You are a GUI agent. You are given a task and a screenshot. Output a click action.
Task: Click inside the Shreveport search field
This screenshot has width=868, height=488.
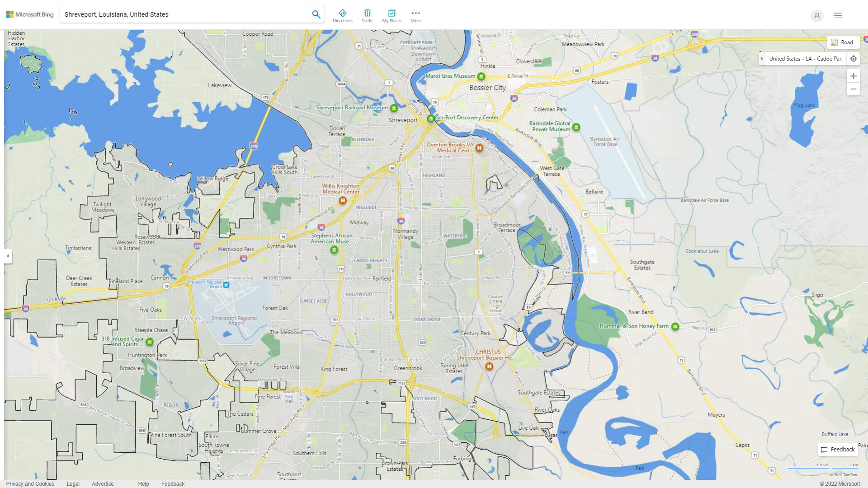181,14
